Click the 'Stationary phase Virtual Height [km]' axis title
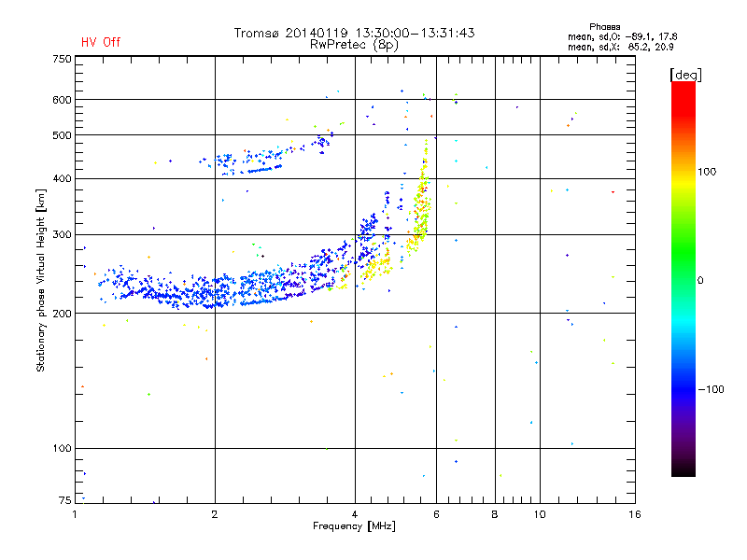 41,281
